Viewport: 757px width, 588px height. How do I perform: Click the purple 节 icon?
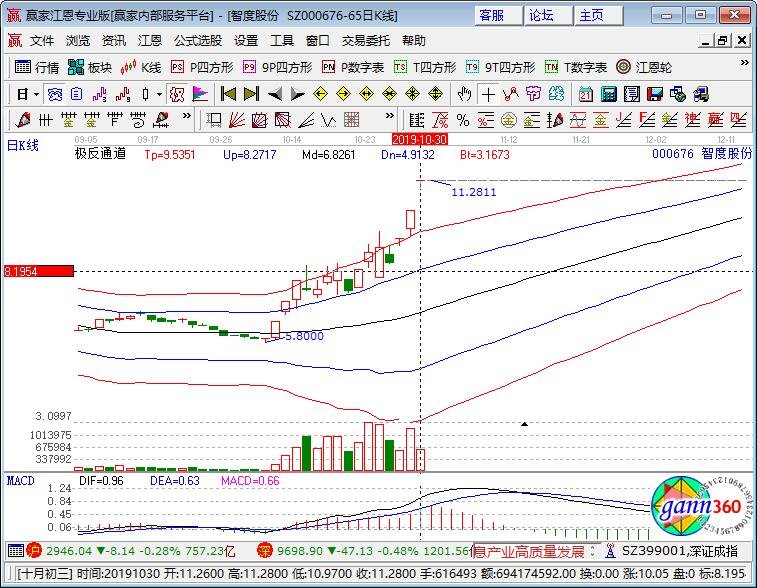[x=533, y=94]
